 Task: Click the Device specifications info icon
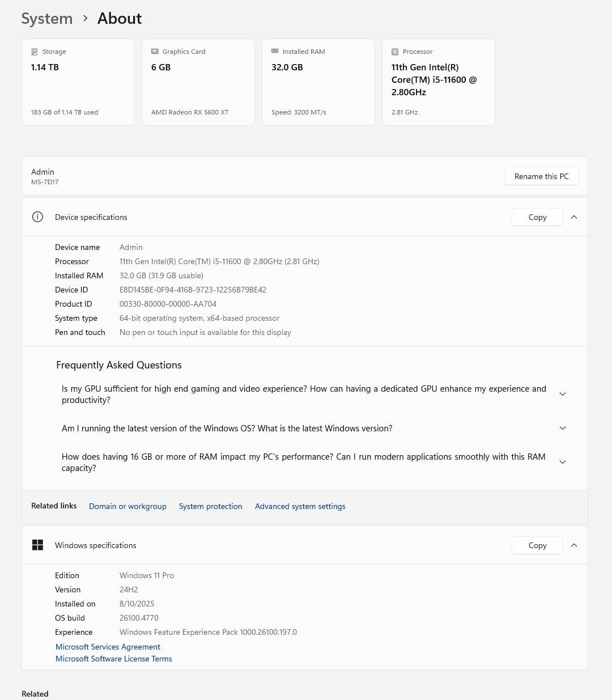point(37,217)
